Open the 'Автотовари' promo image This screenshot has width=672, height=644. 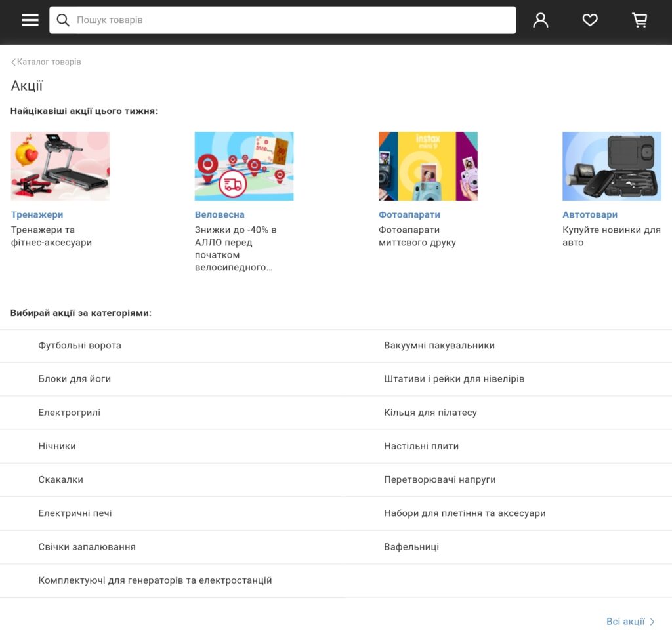(x=612, y=166)
